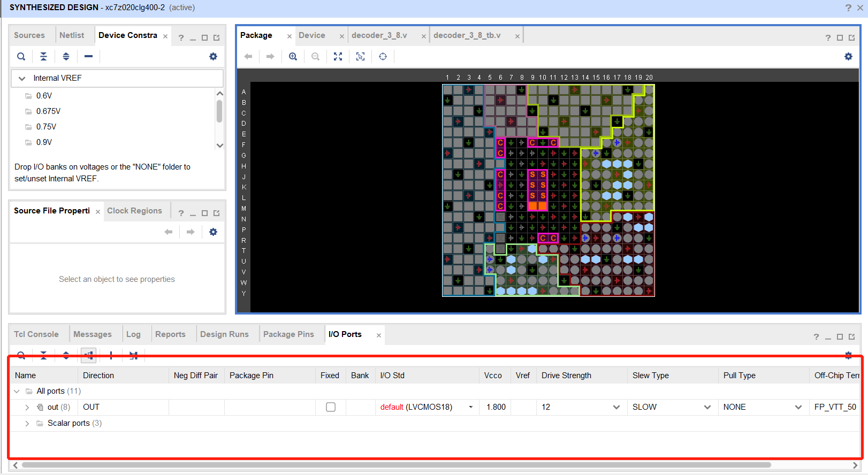The image size is (868, 475).
Task: Collapse All ports (11) tree node
Action: click(x=17, y=391)
